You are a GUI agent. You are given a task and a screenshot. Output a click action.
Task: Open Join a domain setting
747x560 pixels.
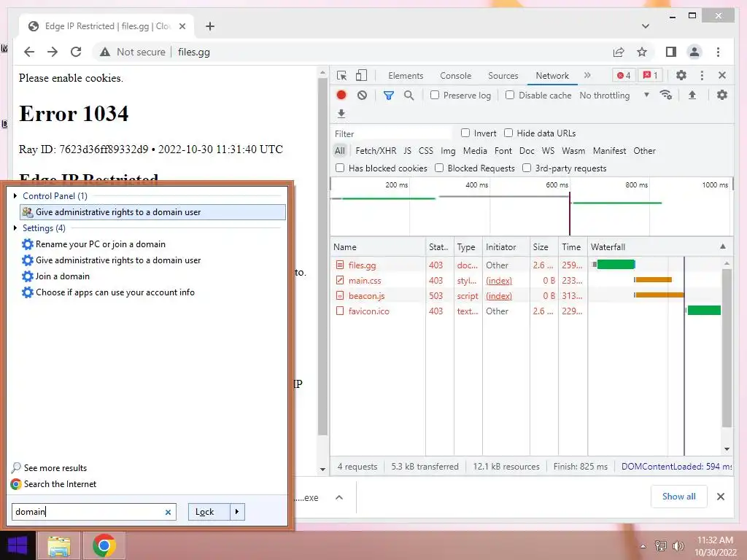click(x=63, y=276)
